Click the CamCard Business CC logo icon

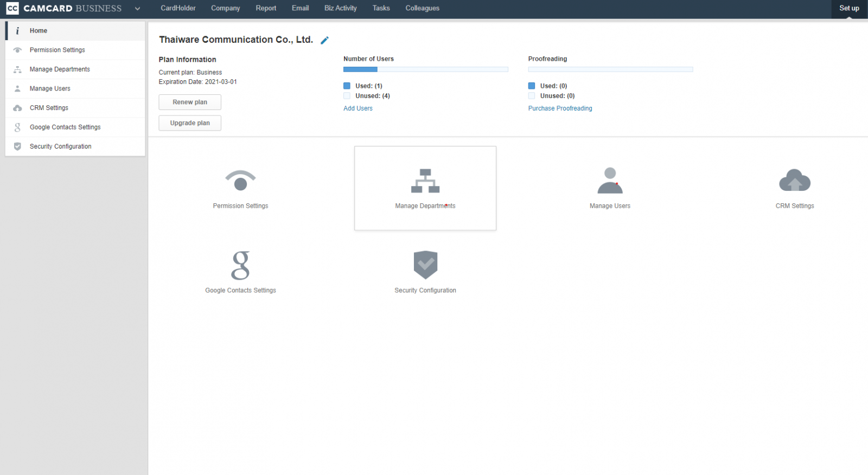(x=12, y=8)
